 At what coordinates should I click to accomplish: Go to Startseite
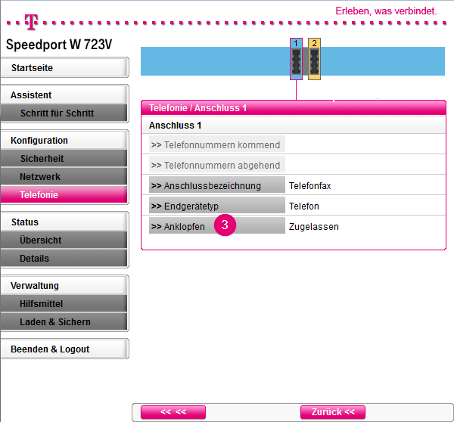(64, 68)
